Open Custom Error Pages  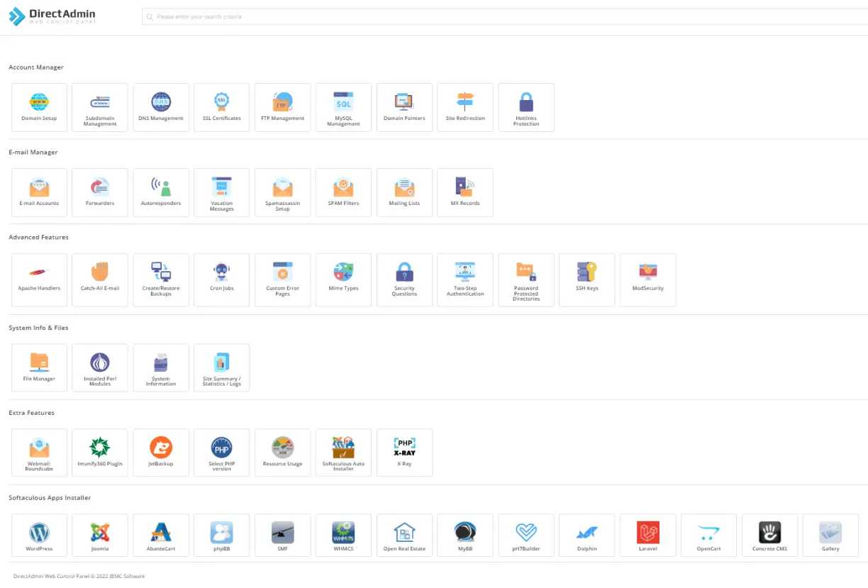[282, 279]
